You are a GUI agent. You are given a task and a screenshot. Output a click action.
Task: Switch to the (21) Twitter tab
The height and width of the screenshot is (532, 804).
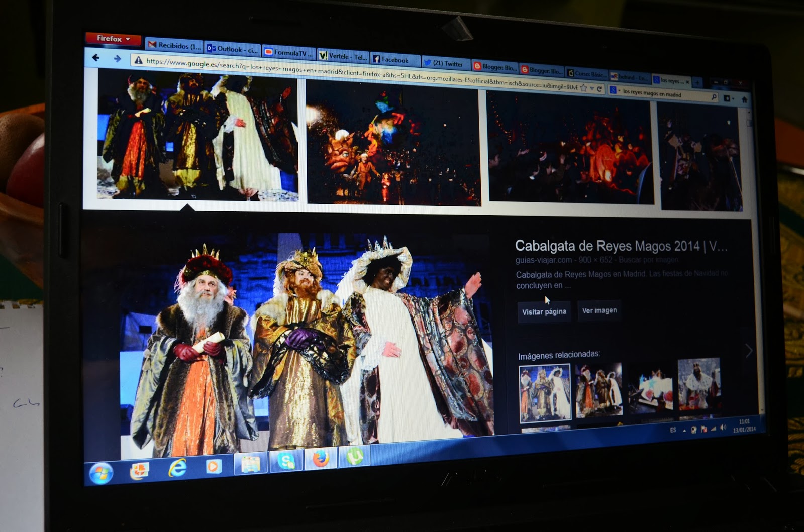pos(445,63)
